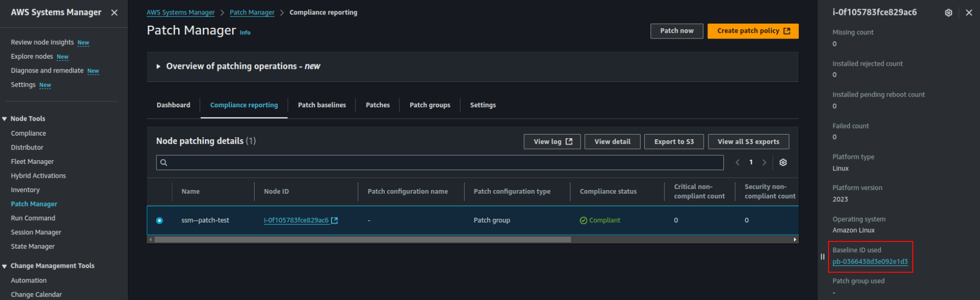Image resolution: width=980 pixels, height=300 pixels.
Task: Click Create patch policy button
Action: point(753,31)
